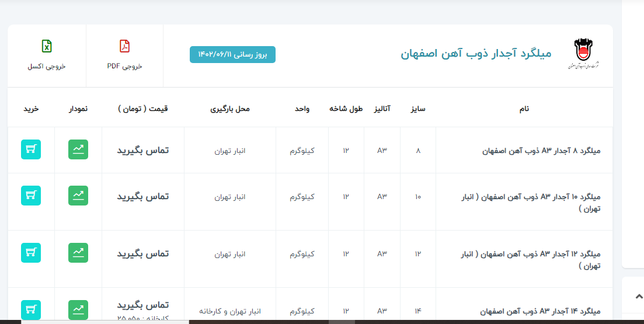The height and width of the screenshot is (324, 644).
Task: Click cart icon for size 10 rebar row
Action: pyautogui.click(x=31, y=196)
